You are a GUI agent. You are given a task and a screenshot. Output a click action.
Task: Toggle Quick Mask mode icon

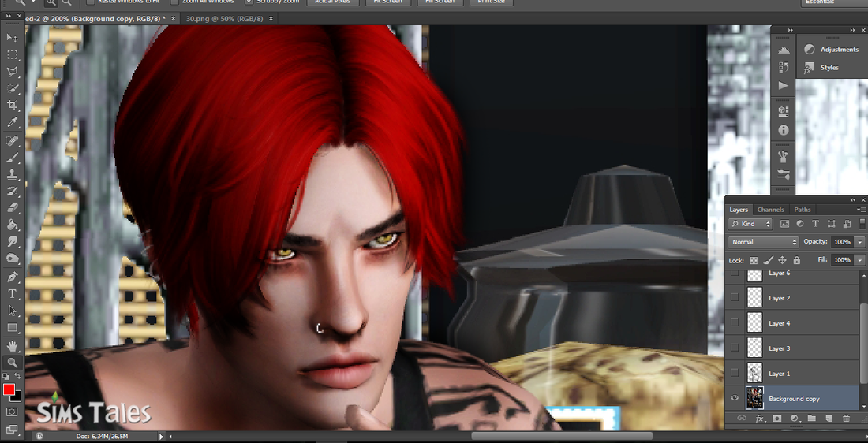tap(12, 412)
